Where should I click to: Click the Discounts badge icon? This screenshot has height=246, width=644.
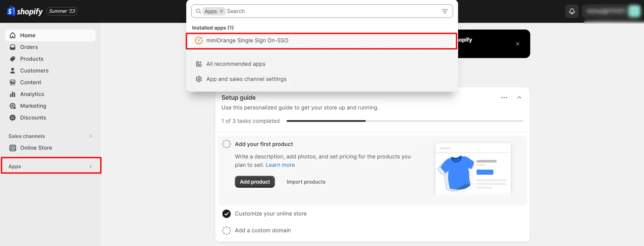[13, 117]
